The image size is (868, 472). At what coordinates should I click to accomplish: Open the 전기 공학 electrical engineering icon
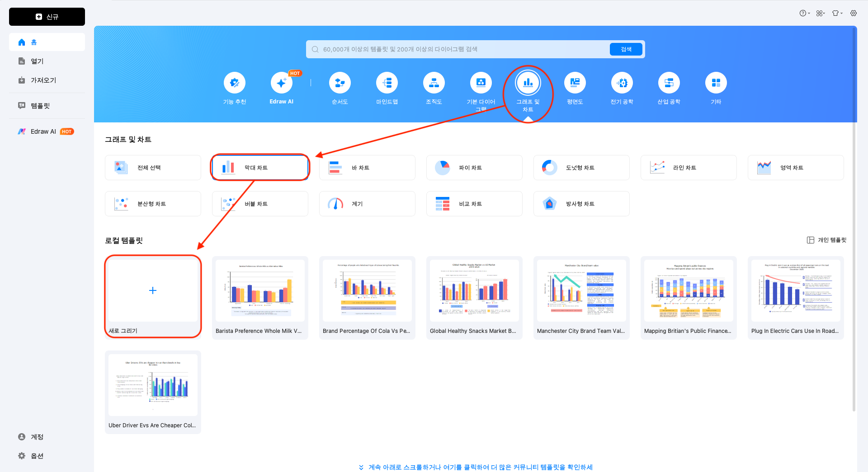pyautogui.click(x=622, y=83)
